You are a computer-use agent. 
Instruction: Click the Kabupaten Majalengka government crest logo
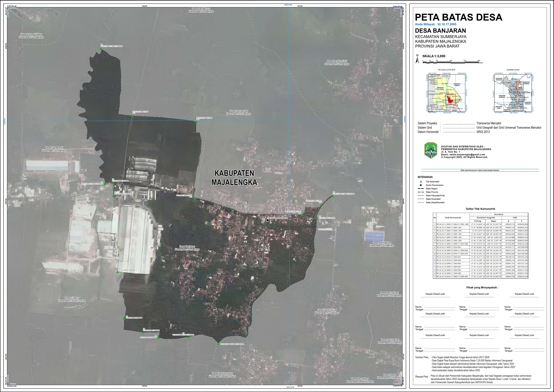click(x=431, y=150)
